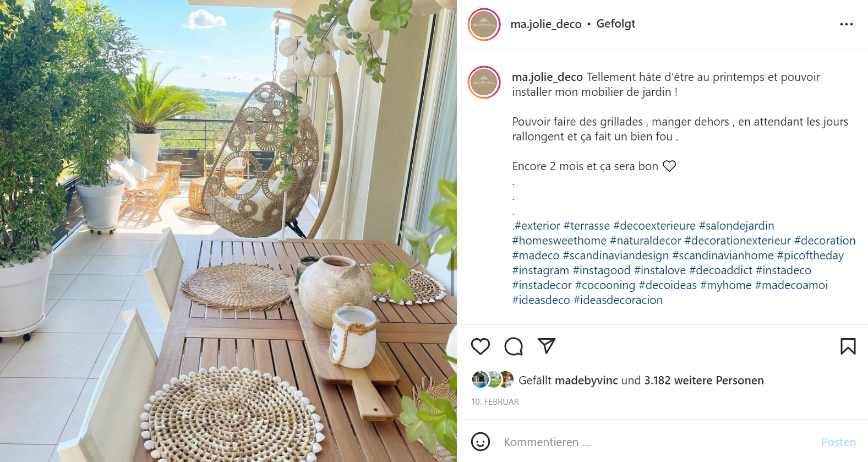Save the post with the bookmark icon
The width and height of the screenshot is (868, 462).
(848, 346)
